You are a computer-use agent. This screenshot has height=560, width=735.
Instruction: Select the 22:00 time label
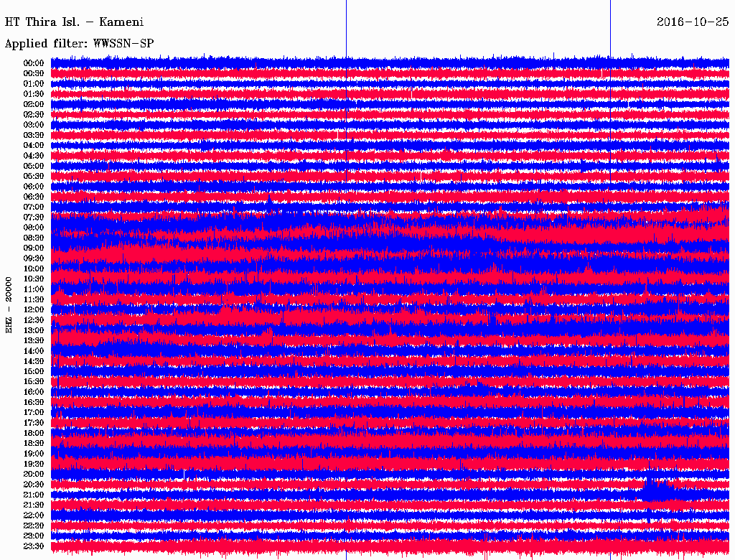[x=34, y=515]
